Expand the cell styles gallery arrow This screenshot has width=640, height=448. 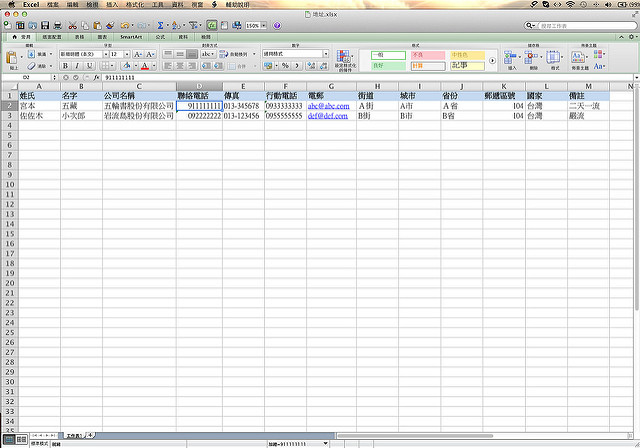(x=492, y=60)
